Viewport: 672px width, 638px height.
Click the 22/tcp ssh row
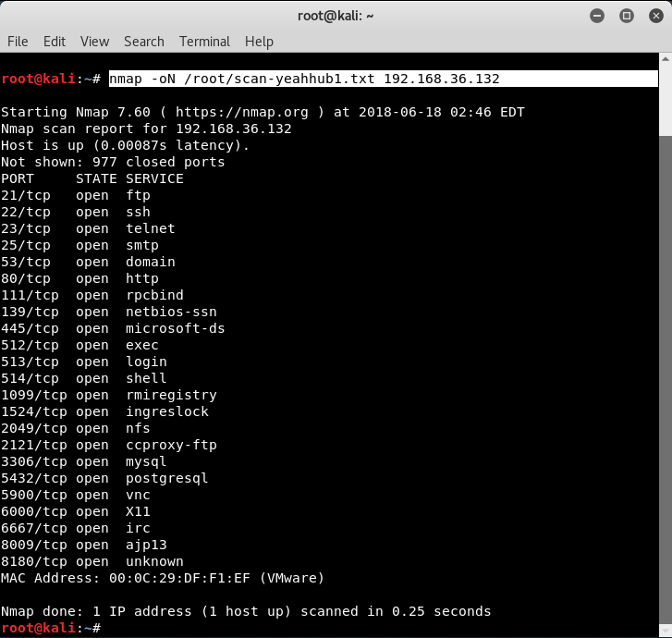point(76,213)
